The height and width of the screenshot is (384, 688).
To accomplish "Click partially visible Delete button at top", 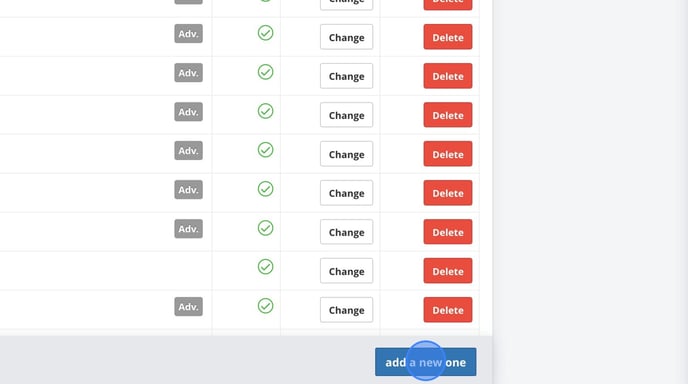I will coord(448,4).
